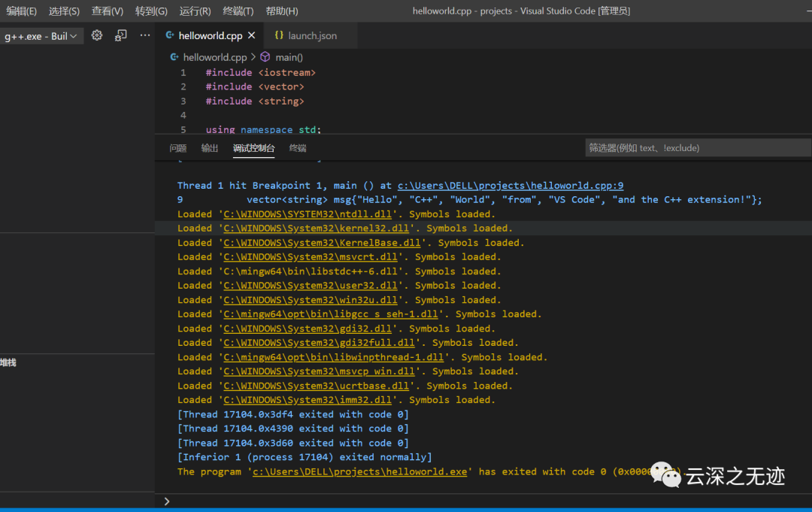Open the user32.dll path link
This screenshot has height=512, width=812.
(311, 286)
